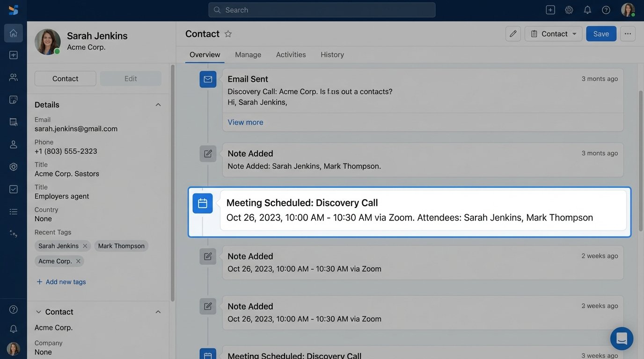Click the star next to the Contact title
This screenshot has width=644, height=359.
coord(228,34)
